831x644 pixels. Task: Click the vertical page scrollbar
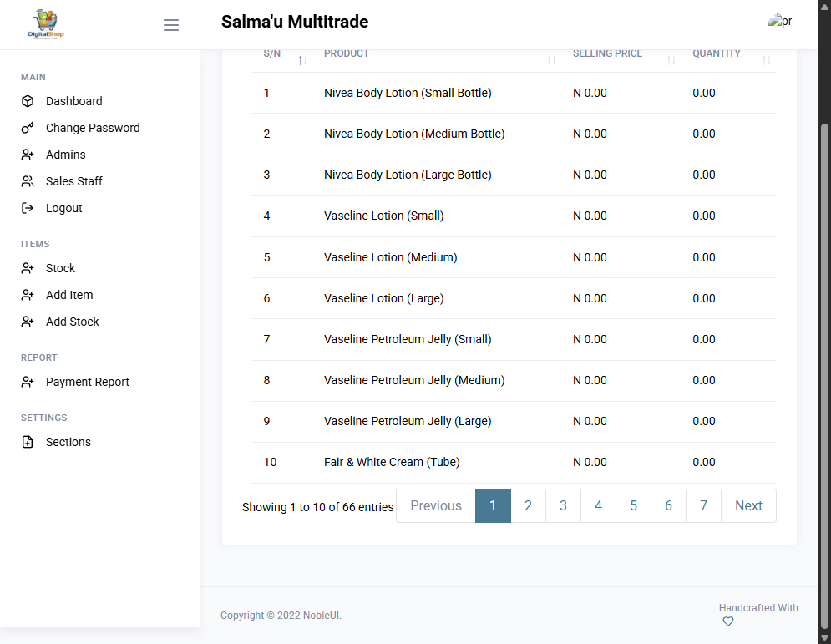(824, 377)
